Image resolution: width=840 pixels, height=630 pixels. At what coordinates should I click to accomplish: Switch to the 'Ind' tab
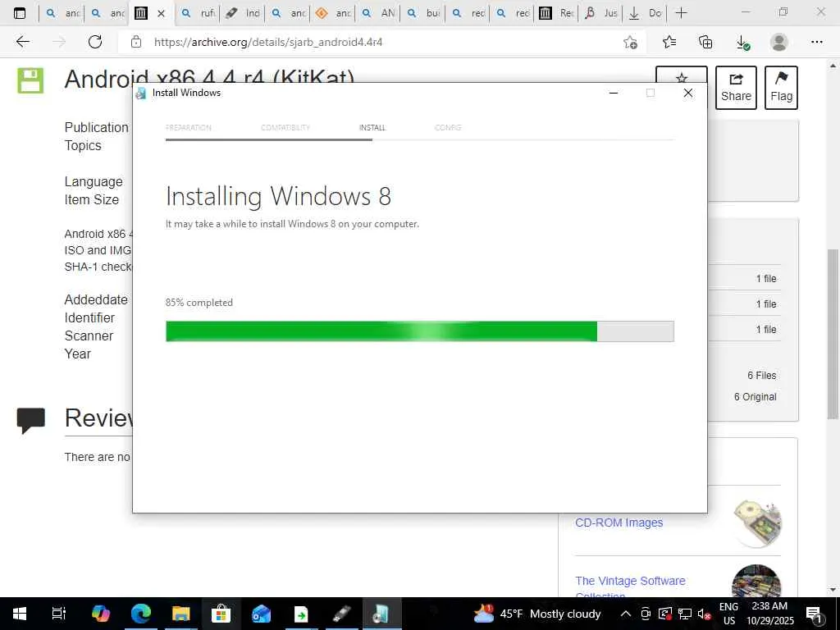click(243, 13)
